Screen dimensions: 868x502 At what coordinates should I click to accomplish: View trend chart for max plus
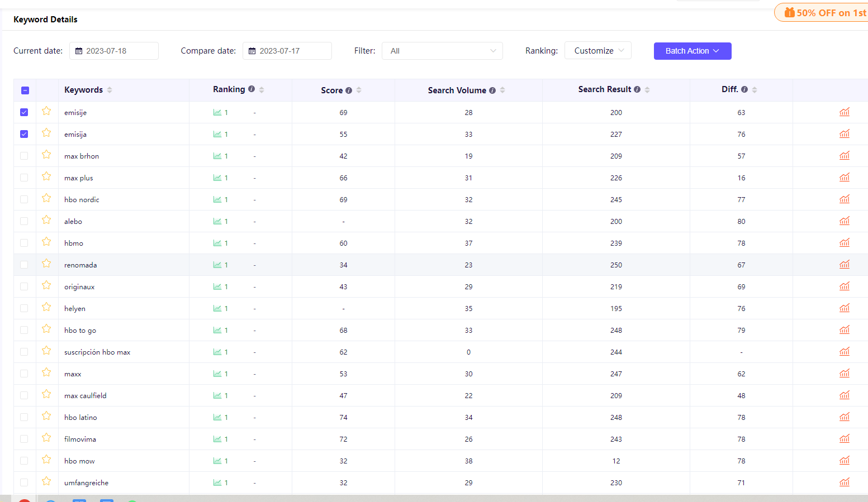click(845, 177)
